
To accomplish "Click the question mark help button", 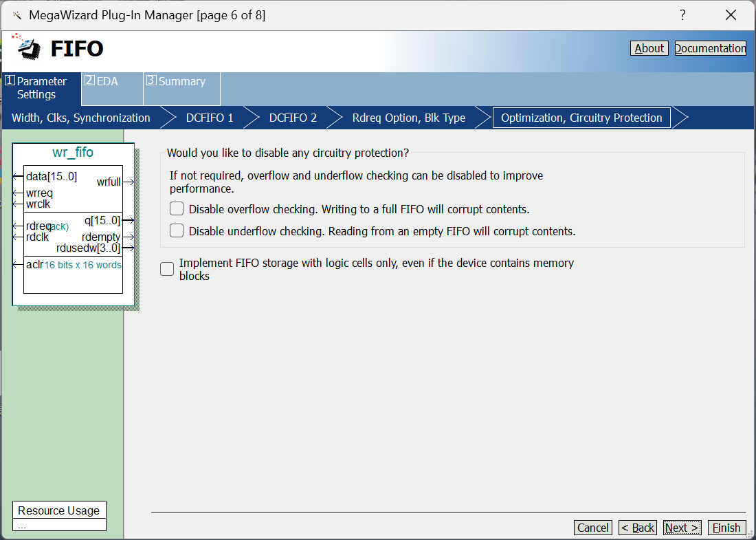I will pos(682,15).
